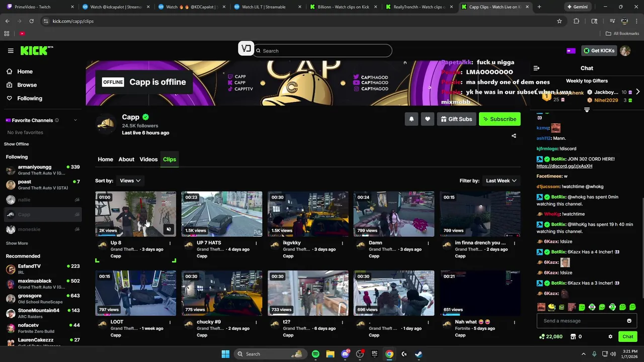Image resolution: width=644 pixels, height=362 pixels.
Task: Open the Sort by Views dropdown
Action: pyautogui.click(x=130, y=180)
